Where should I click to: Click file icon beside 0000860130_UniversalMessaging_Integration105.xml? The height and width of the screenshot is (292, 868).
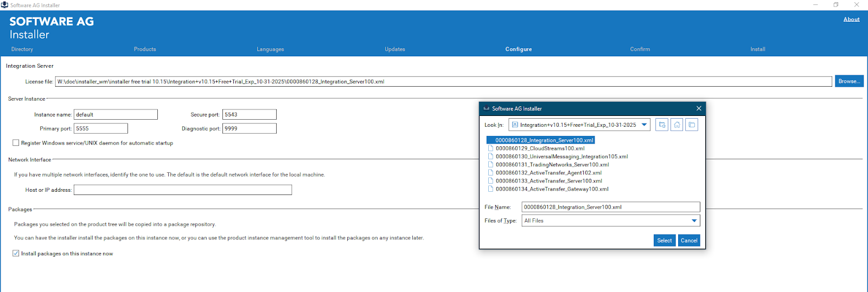[490, 156]
